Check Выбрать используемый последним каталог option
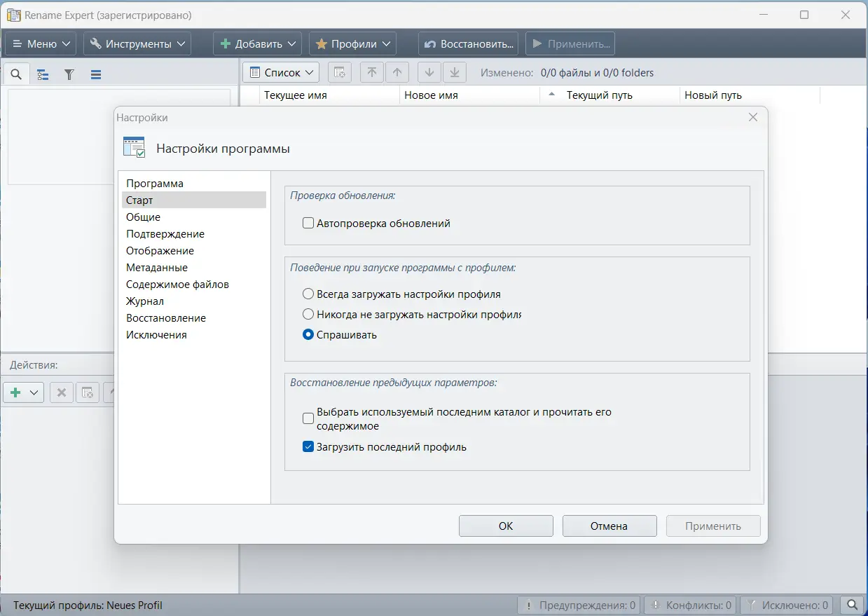Viewport: 868px width, 616px height. tap(308, 419)
